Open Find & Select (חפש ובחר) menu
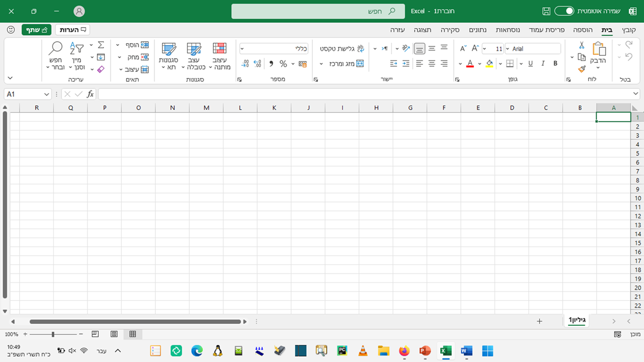This screenshot has height=362, width=644. pyautogui.click(x=55, y=56)
